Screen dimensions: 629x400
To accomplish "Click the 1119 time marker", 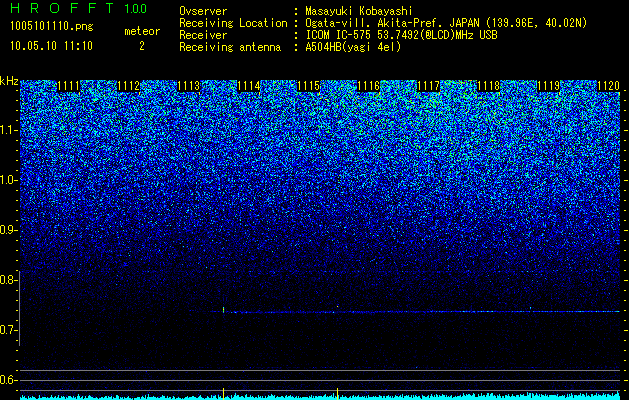I will point(548,86).
